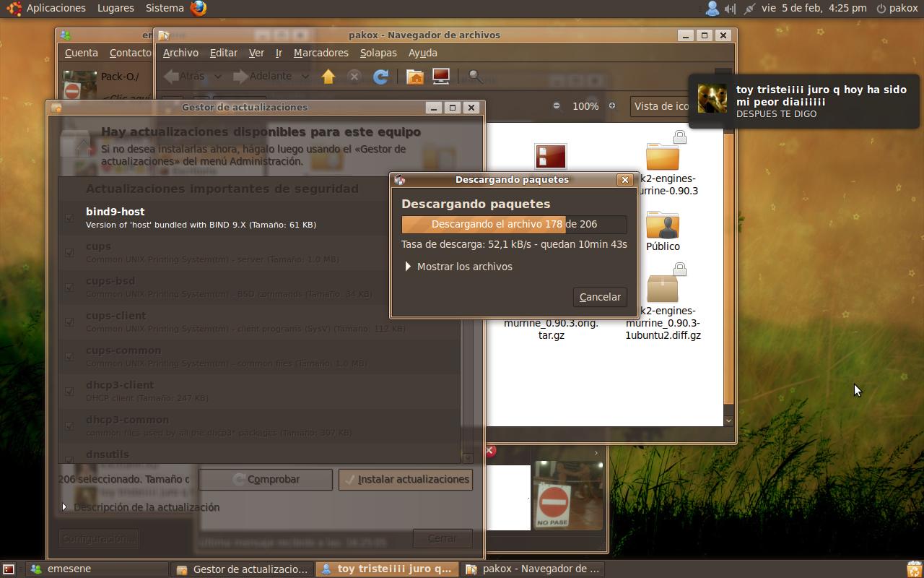Switch to emesene in the taskbar
Screen dimensions: 924x578
tap(97, 569)
